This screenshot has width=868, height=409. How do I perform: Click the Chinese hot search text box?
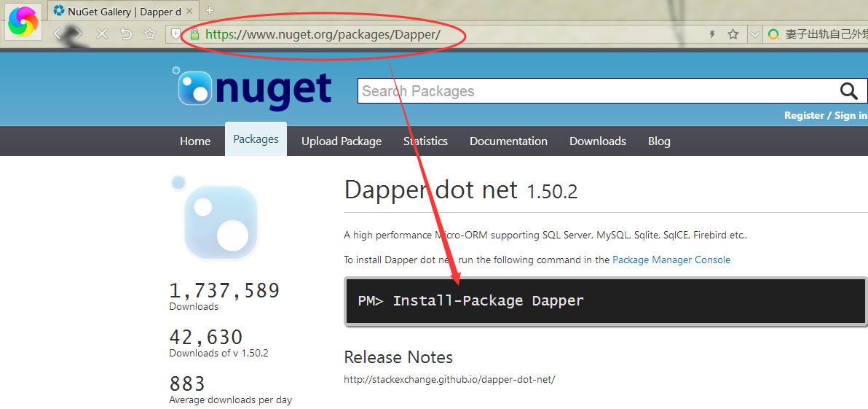(x=826, y=34)
